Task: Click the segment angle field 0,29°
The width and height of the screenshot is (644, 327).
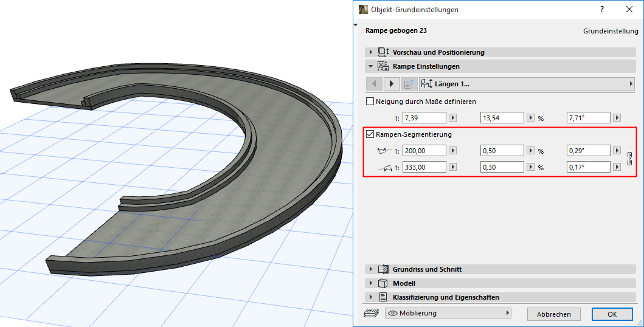Action: tap(588, 151)
